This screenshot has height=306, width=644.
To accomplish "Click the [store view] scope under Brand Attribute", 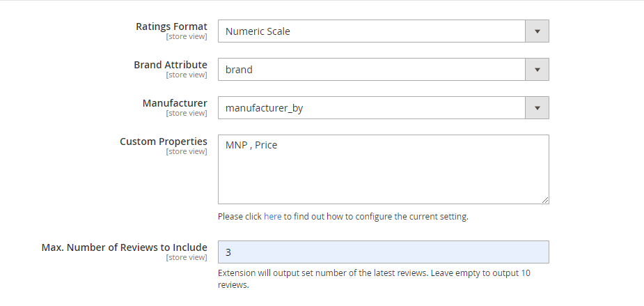I will (187, 75).
